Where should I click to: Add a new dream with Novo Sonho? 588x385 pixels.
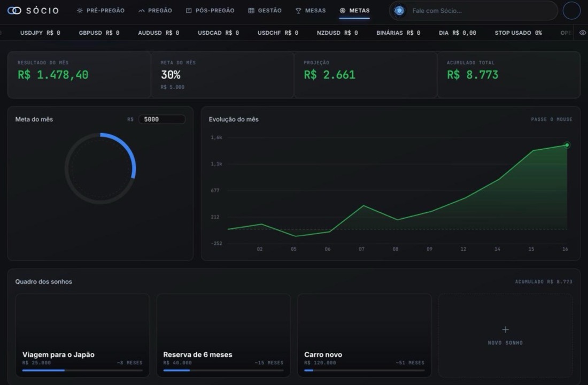click(x=505, y=335)
